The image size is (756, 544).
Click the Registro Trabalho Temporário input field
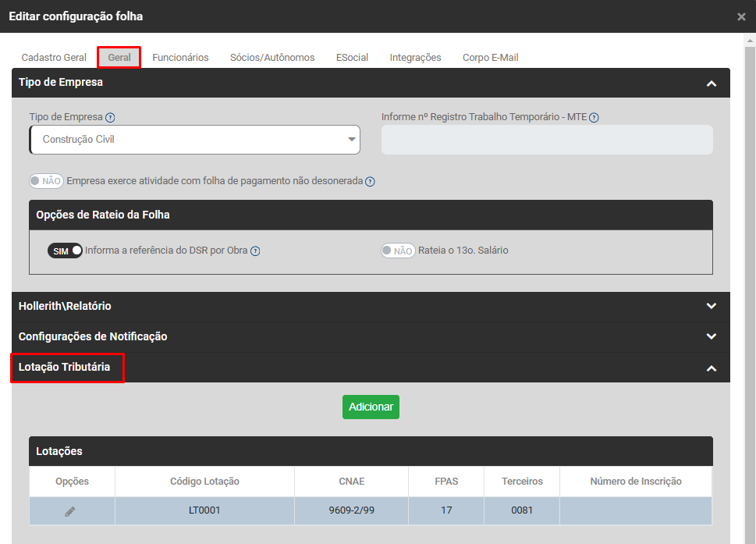click(547, 140)
